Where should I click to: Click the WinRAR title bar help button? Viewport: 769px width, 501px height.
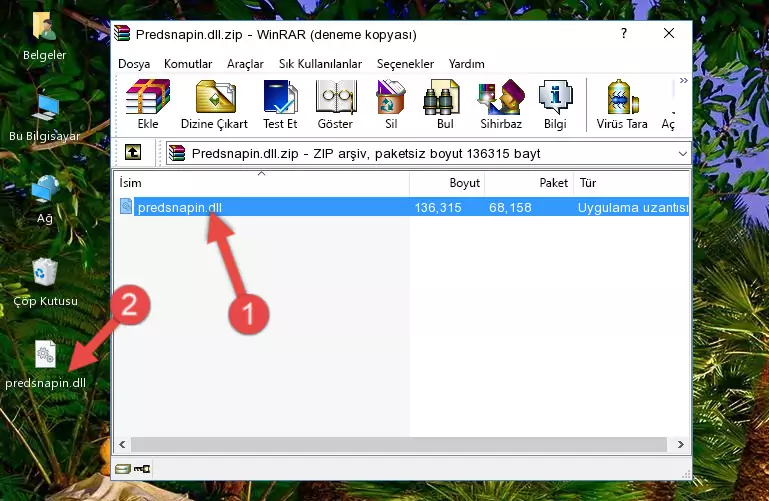[x=624, y=33]
